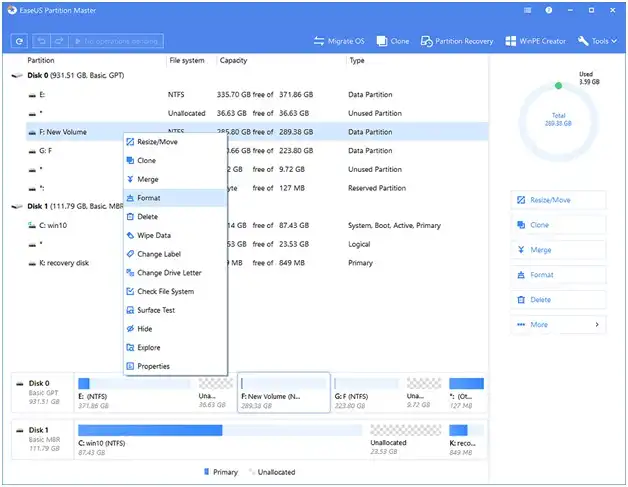The width and height of the screenshot is (628, 487).
Task: Click Format button in right panel
Action: pos(558,275)
